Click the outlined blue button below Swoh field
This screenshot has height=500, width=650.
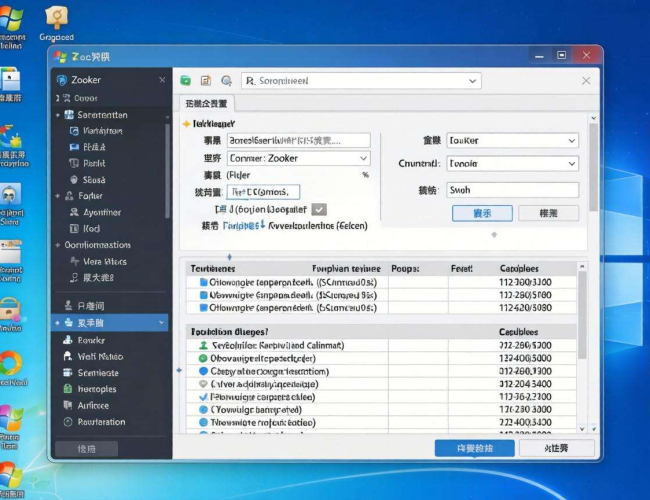482,213
